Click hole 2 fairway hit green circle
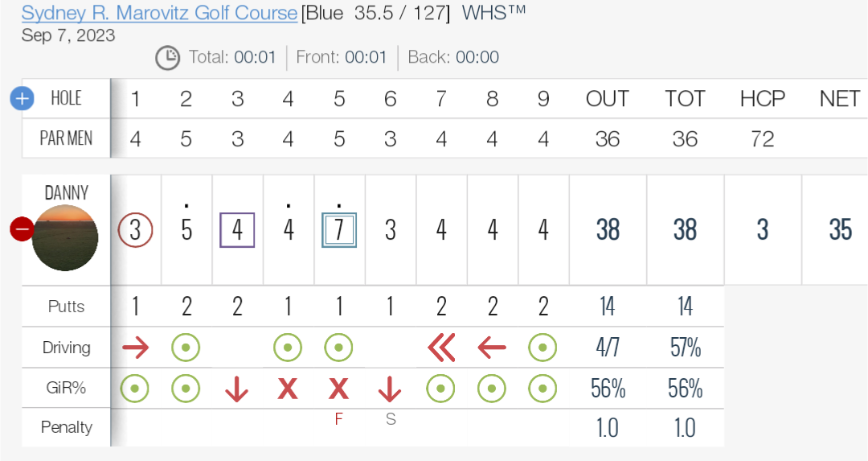The width and height of the screenshot is (868, 461). [186, 348]
